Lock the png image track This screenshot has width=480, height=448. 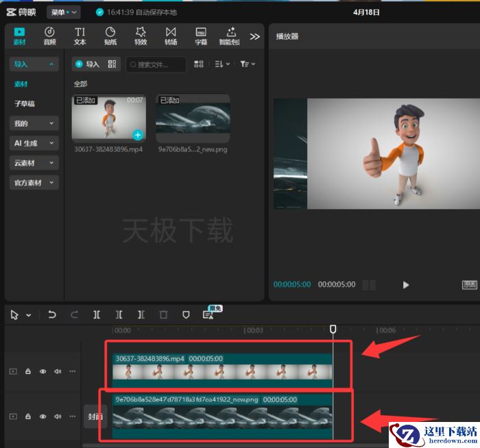28,416
